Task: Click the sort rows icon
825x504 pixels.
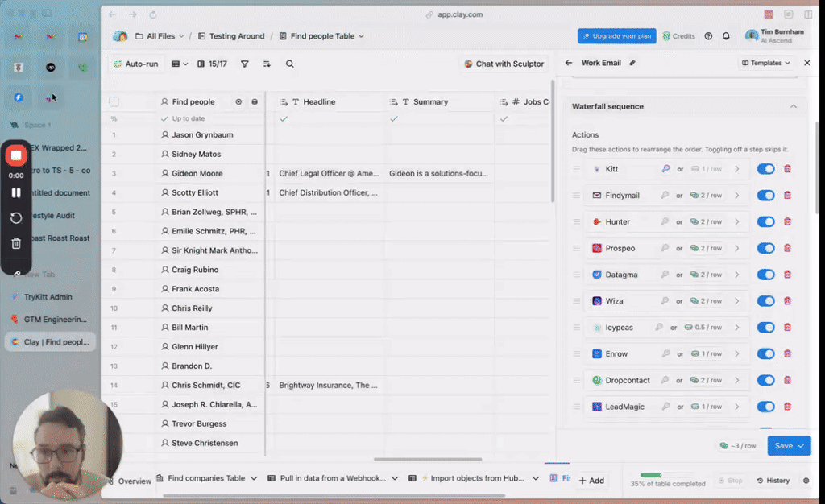Action: [x=267, y=64]
